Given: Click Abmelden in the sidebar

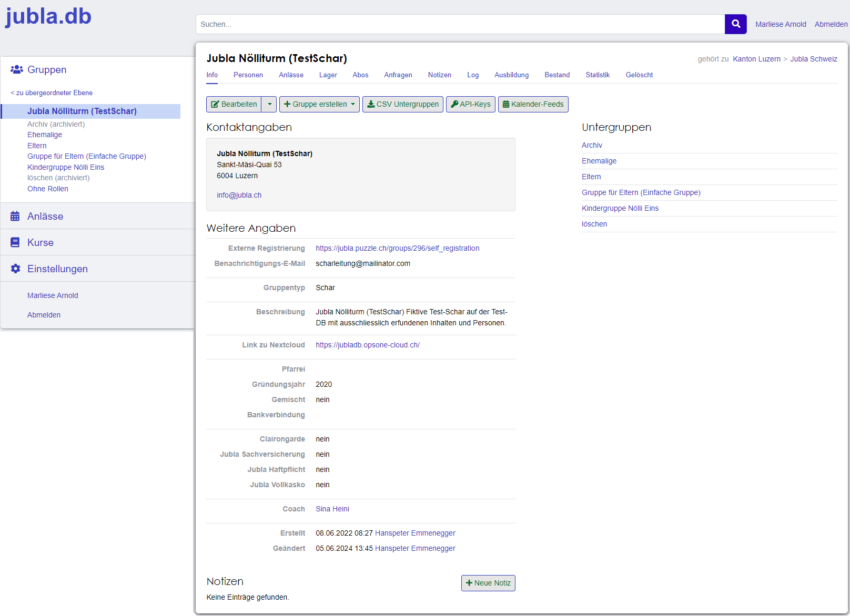Looking at the screenshot, I should (44, 315).
